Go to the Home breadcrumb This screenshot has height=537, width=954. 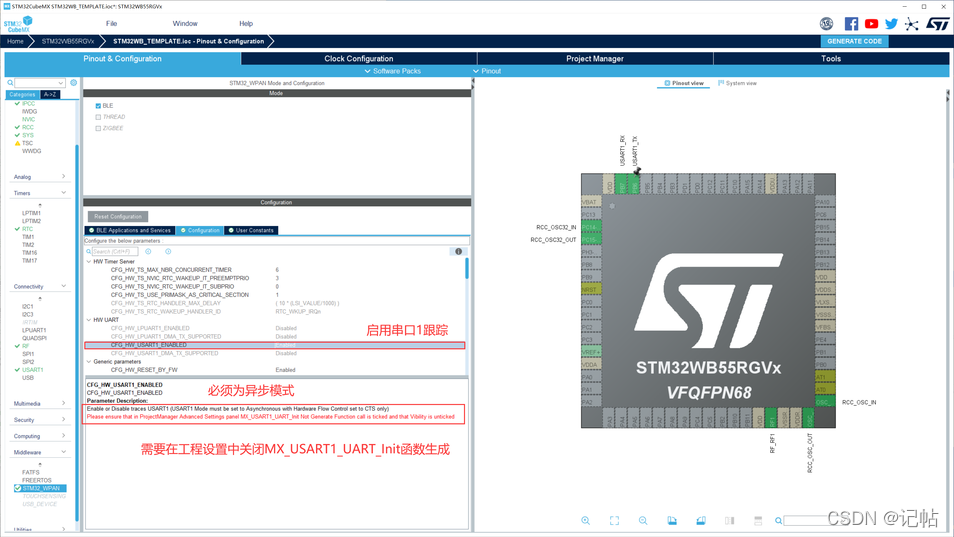click(x=15, y=41)
